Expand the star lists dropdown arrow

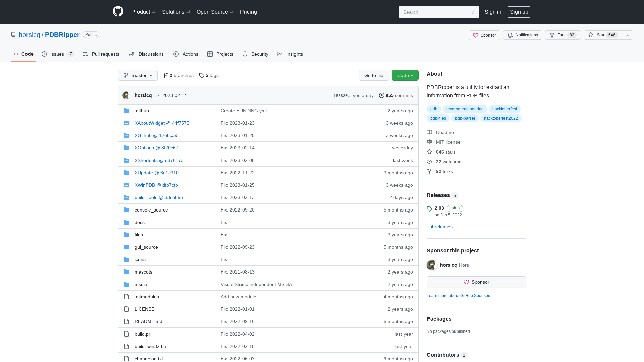(x=628, y=35)
